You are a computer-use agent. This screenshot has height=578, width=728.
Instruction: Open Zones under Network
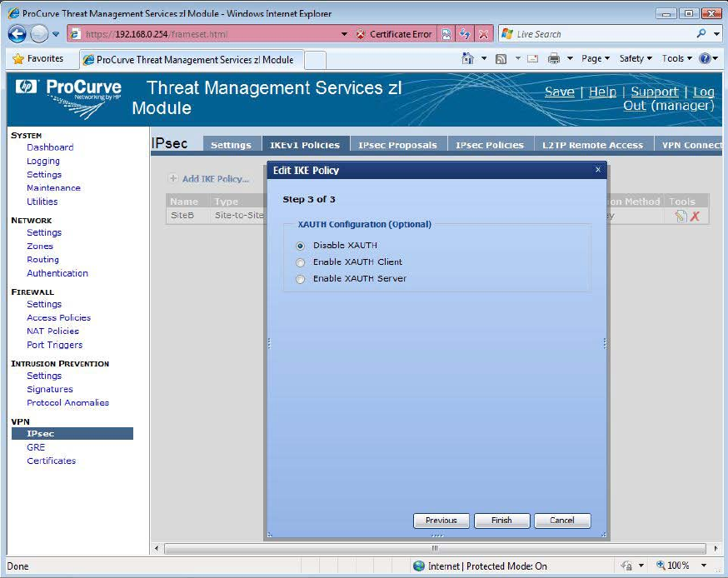pos(40,246)
